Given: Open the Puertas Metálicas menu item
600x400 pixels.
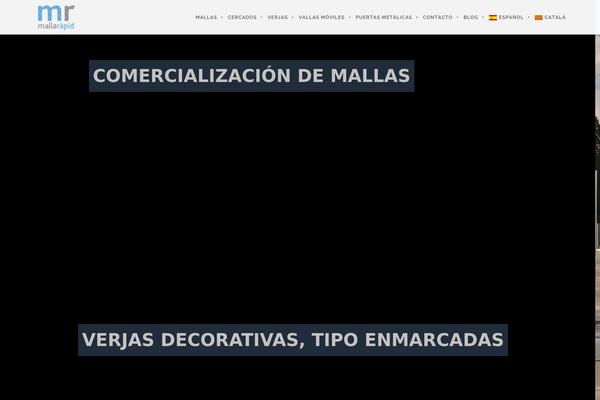Looking at the screenshot, I should pos(384,17).
